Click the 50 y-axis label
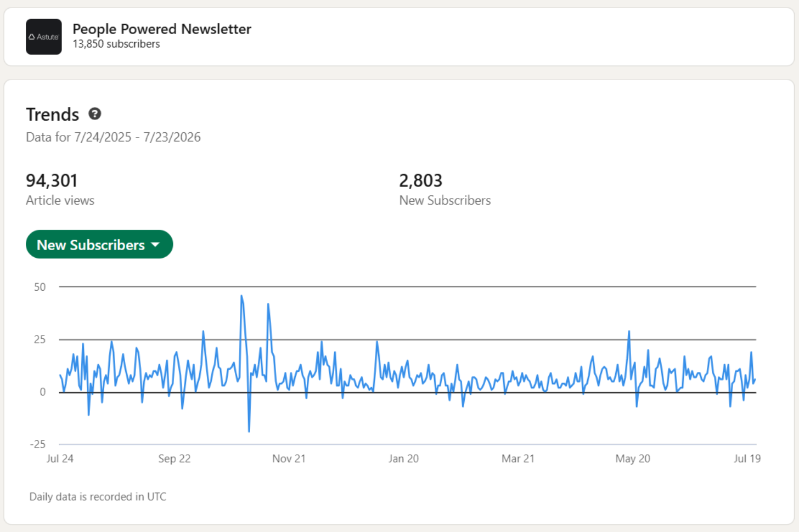799x532 pixels. 40,287
